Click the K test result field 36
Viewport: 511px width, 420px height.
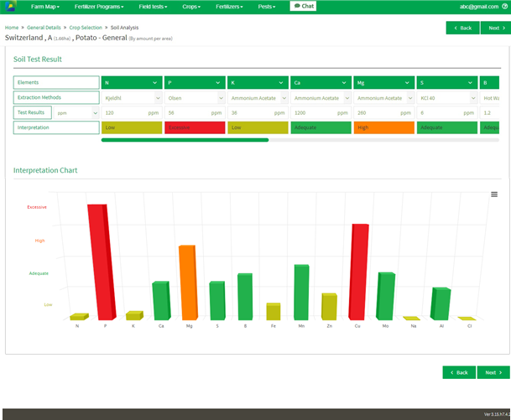(258, 113)
